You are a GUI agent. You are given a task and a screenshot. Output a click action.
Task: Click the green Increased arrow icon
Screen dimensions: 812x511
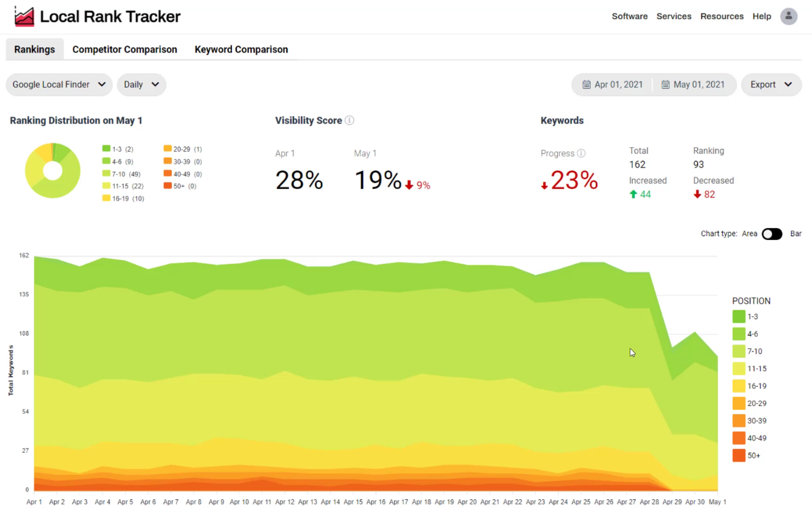633,194
